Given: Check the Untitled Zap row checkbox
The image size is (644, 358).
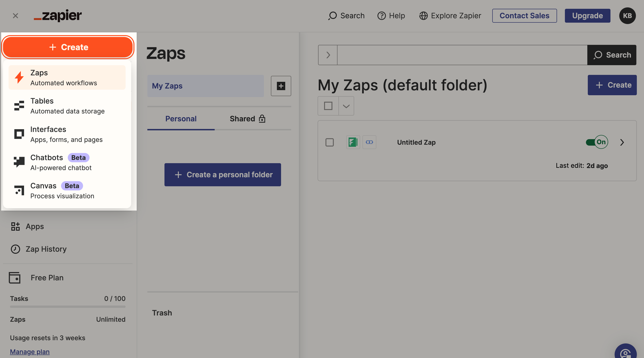Looking at the screenshot, I should 329,142.
